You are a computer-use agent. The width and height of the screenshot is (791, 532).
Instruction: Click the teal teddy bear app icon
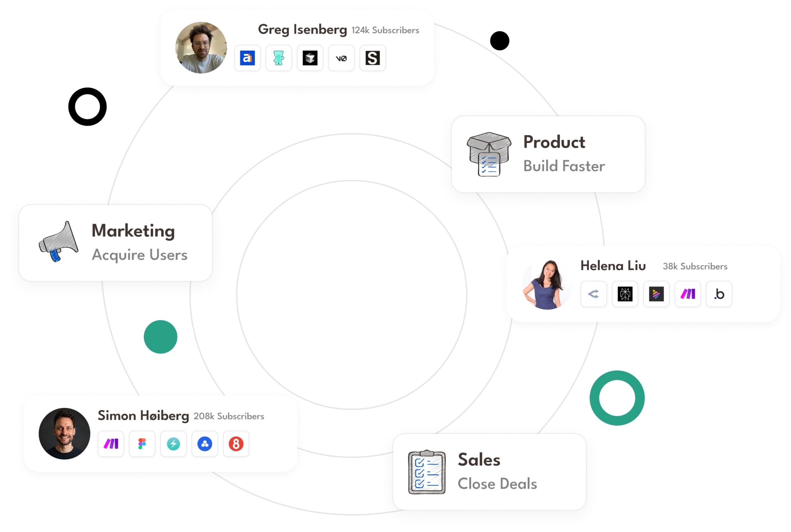coord(278,58)
